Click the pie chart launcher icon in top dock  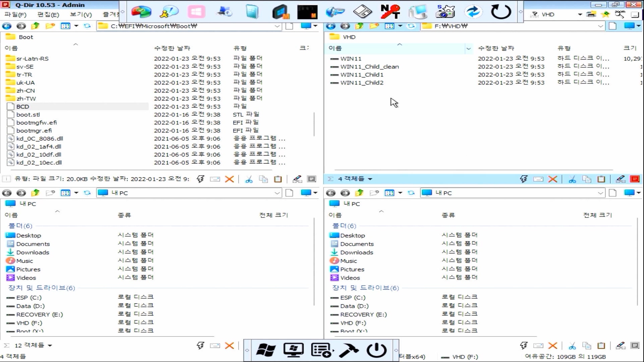coord(141,12)
